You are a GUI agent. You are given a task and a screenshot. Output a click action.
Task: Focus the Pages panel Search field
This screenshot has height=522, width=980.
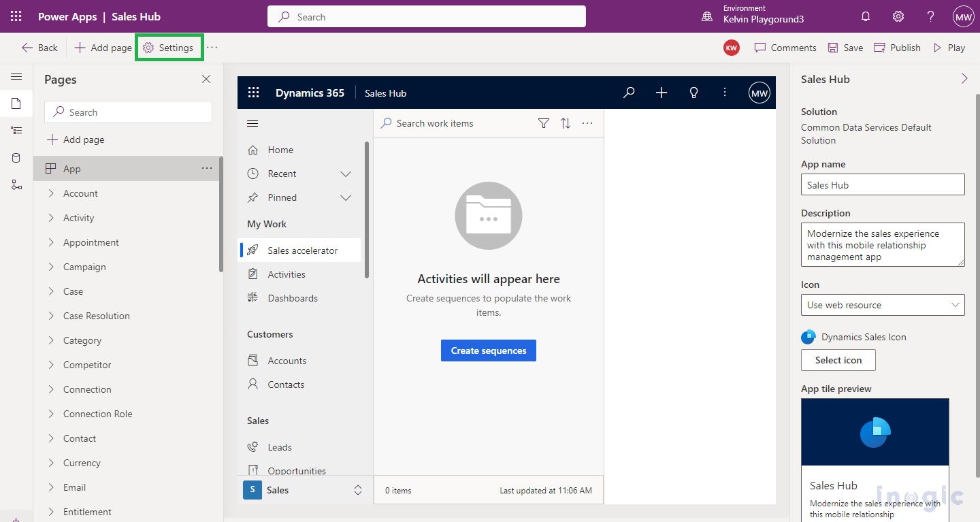point(128,112)
